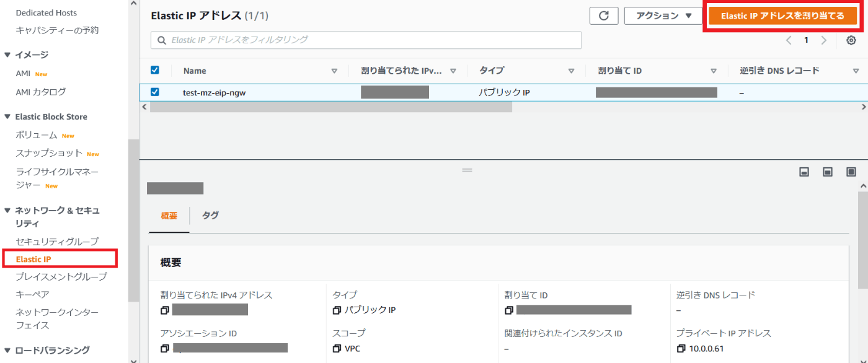The image size is (868, 363).
Task: Click the detail pane scroll-up arrow
Action: 863,185
